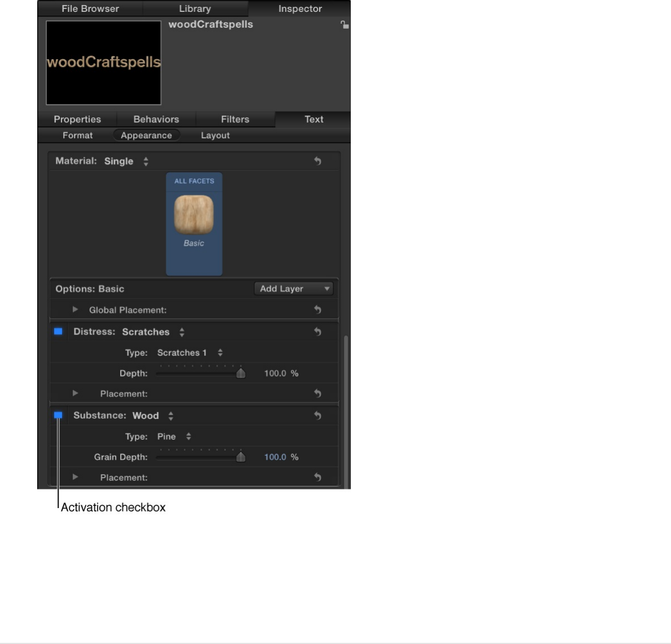
Task: Click the woodCraftspells object name
Action: click(x=210, y=24)
